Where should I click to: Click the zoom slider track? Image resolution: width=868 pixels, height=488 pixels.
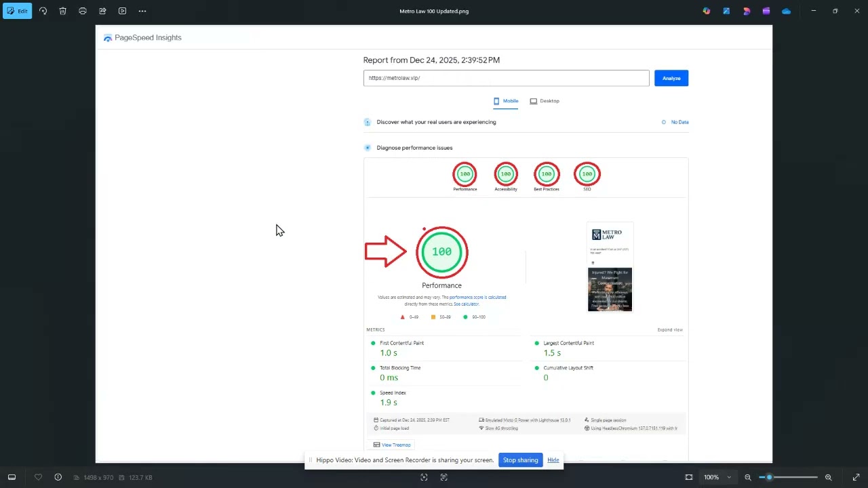(x=788, y=477)
